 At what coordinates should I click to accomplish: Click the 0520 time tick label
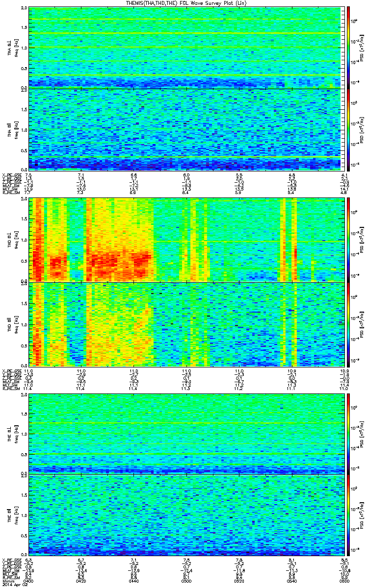click(x=239, y=581)
